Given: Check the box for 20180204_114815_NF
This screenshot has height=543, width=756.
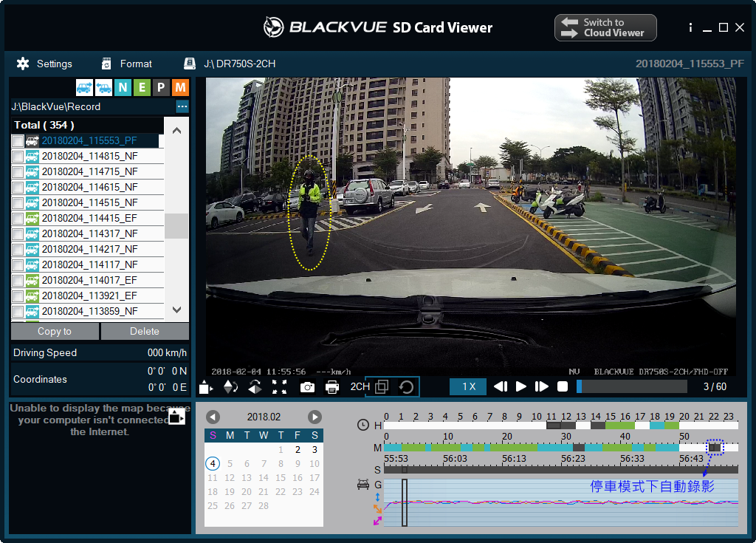Looking at the screenshot, I should coord(18,156).
